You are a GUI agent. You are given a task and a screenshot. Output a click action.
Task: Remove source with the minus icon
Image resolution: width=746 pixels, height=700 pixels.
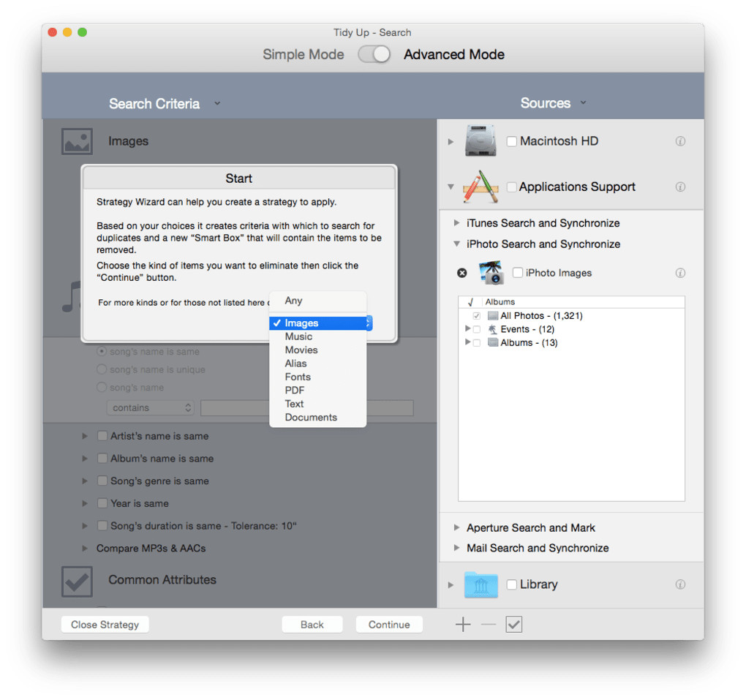click(488, 625)
